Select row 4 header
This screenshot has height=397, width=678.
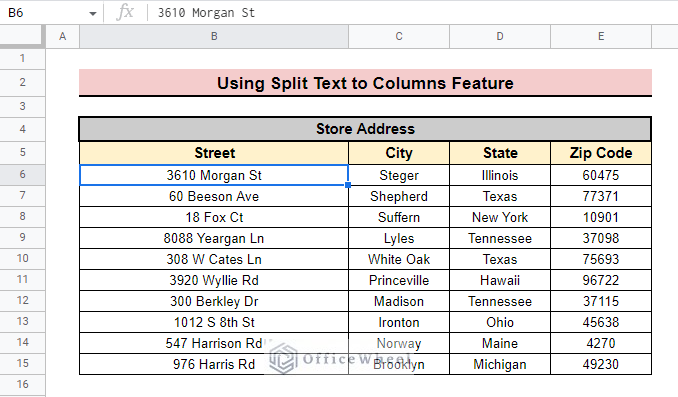22,129
